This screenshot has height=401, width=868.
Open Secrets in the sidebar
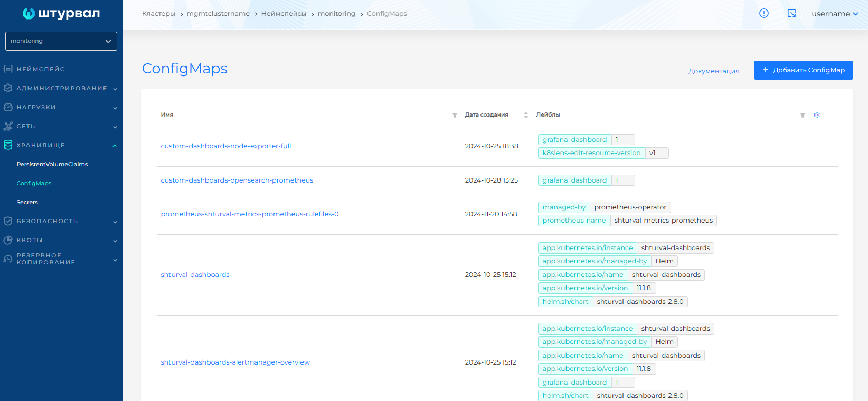27,202
